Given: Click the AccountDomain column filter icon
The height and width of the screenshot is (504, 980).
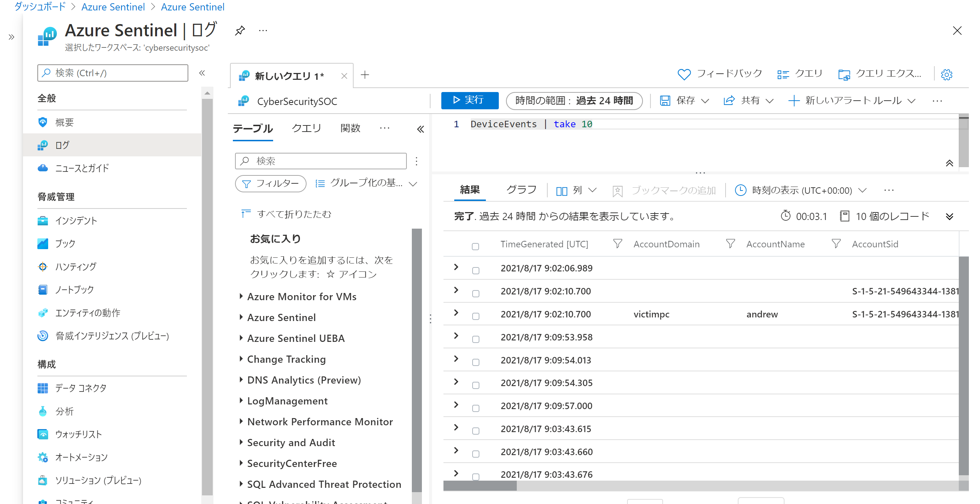Looking at the screenshot, I should point(730,244).
